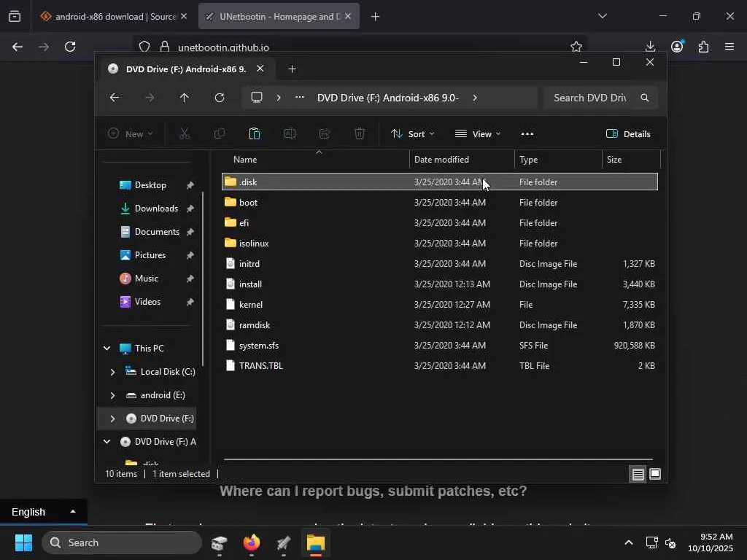Screen dimensions: 747x560
Task: Click the Windows taskbar Search box
Action: 122,542
